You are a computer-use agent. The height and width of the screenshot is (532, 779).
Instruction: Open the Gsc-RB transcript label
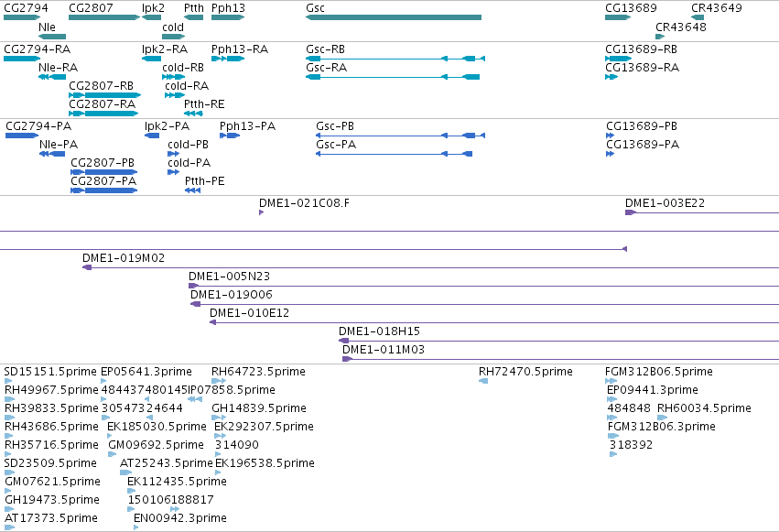325,49
